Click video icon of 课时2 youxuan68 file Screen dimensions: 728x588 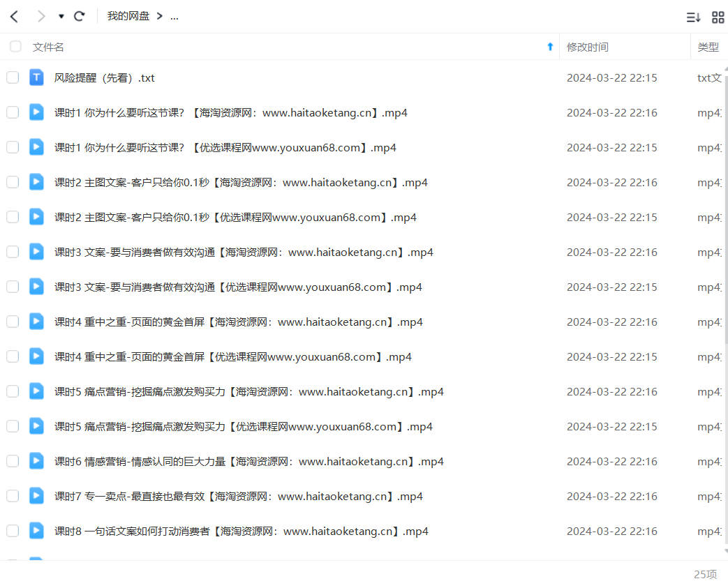[36, 217]
